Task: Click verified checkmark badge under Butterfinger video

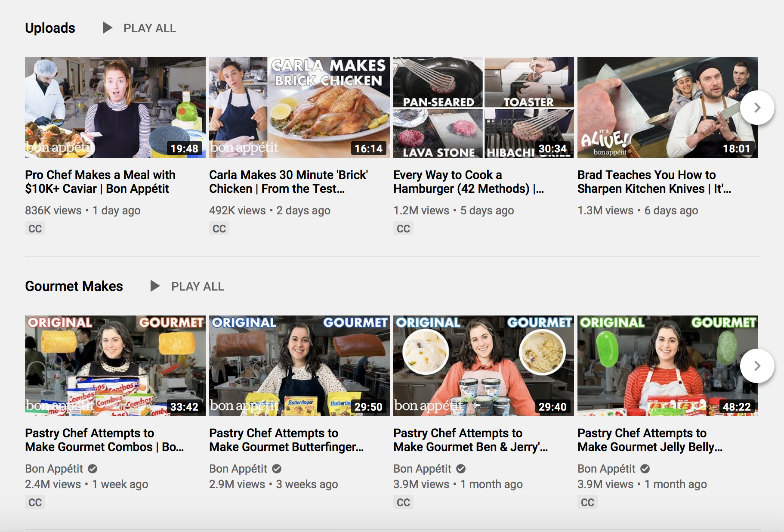Action: 277,469
